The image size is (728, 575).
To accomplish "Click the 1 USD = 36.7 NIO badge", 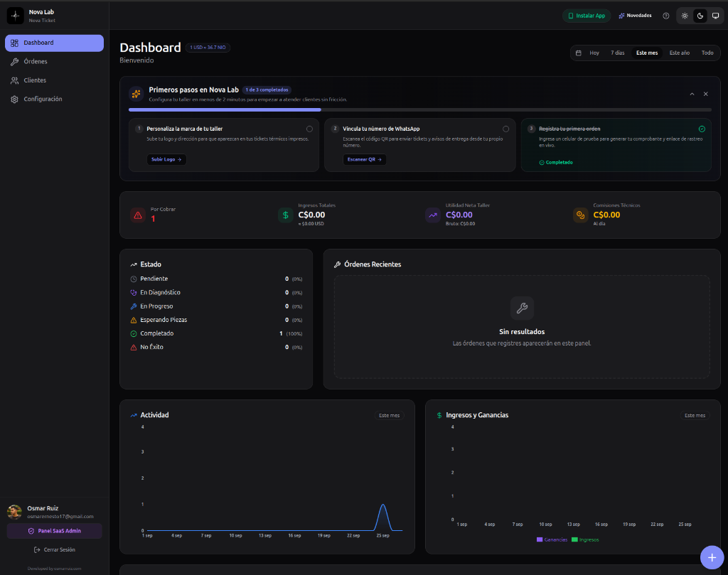I will [x=208, y=48].
